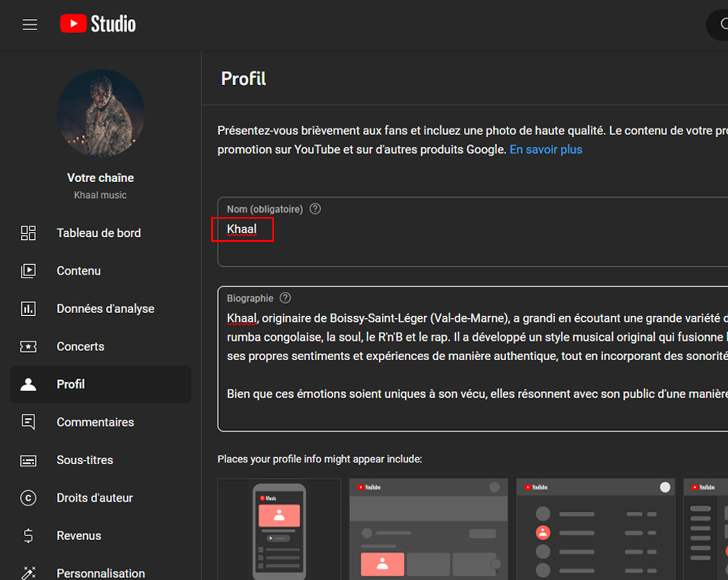Click the Droits d'auteur copyright icon
Image resolution: width=728 pixels, height=580 pixels.
pyautogui.click(x=28, y=498)
